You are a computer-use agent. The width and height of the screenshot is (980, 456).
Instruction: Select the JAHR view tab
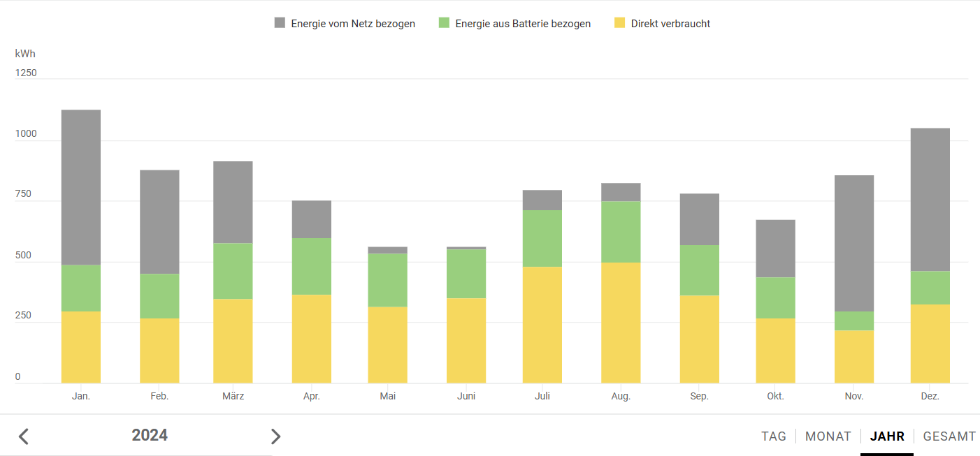(887, 436)
